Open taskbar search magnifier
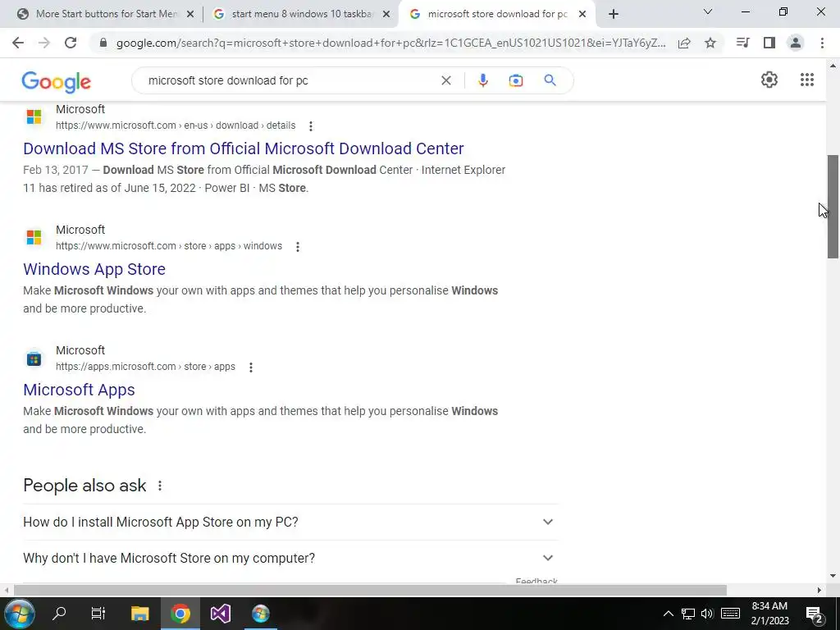The height and width of the screenshot is (630, 840). pyautogui.click(x=59, y=614)
